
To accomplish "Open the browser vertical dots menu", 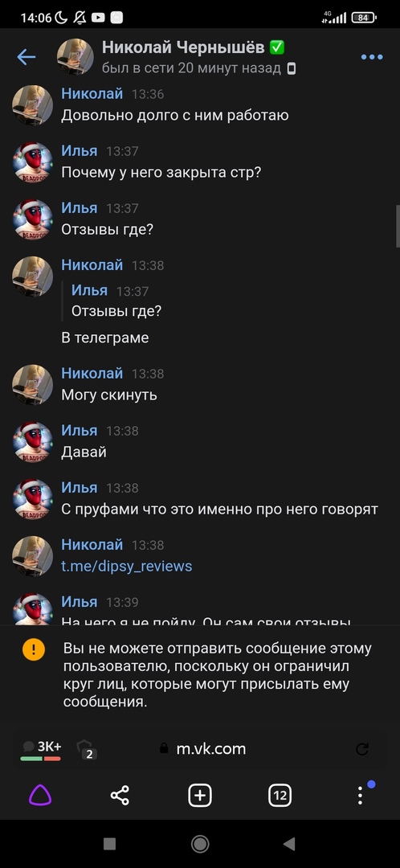I will tap(360, 796).
